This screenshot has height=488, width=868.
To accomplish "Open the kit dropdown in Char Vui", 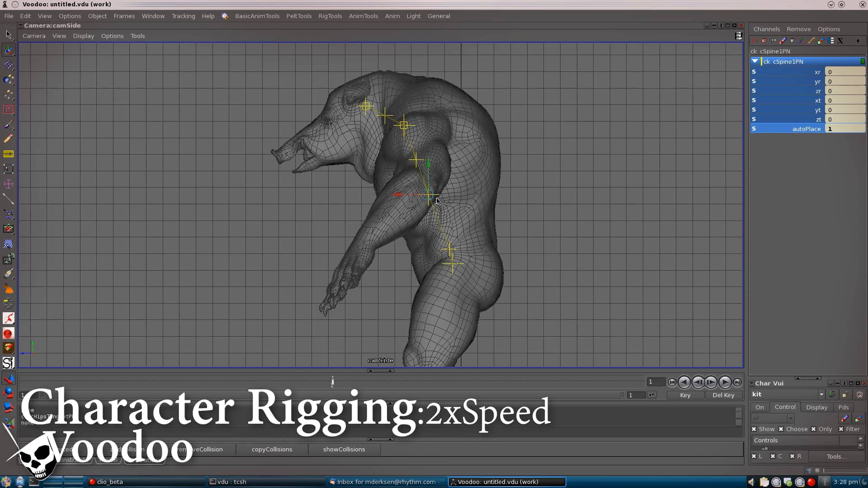I will (x=821, y=394).
